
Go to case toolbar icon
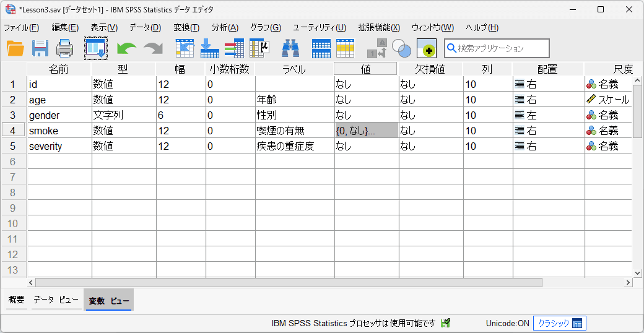point(185,48)
